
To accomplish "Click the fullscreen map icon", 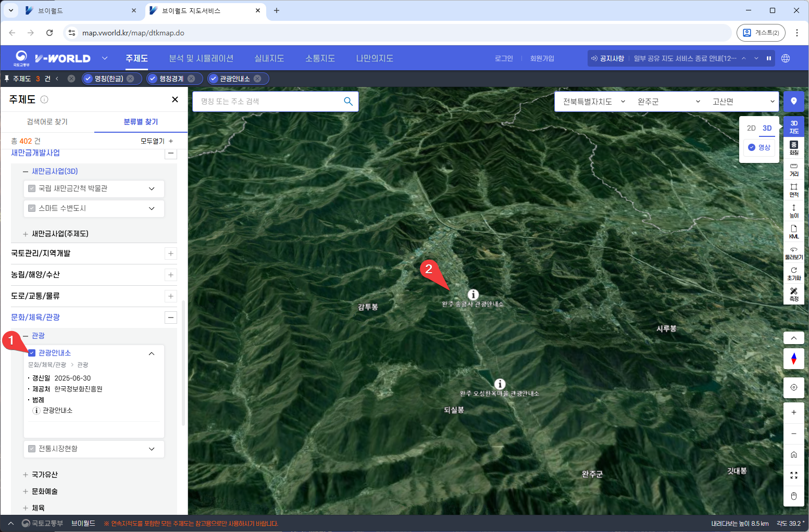I will coord(793,475).
